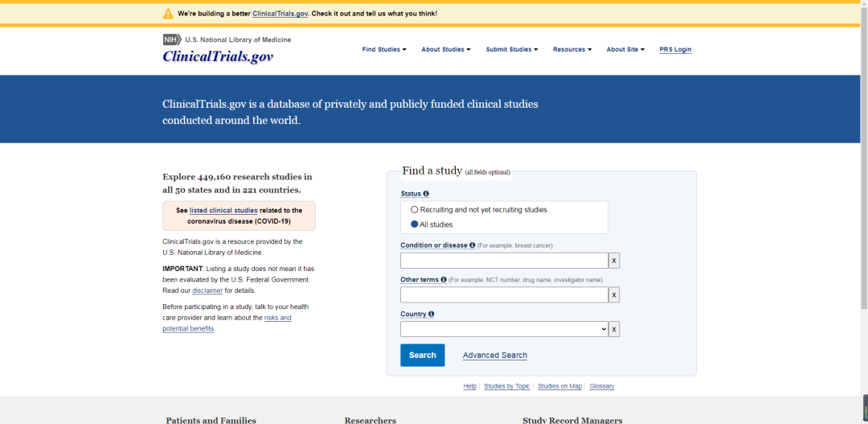Click the NIH logo badge
Viewport: 868px width, 424px height.
(172, 39)
